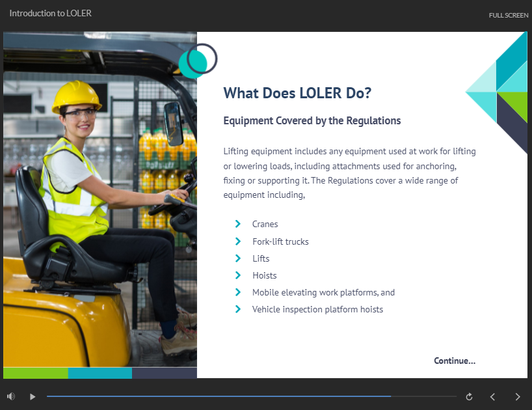The width and height of the screenshot is (532, 410).
Task: Advance to next slide with right arrow
Action: click(518, 396)
